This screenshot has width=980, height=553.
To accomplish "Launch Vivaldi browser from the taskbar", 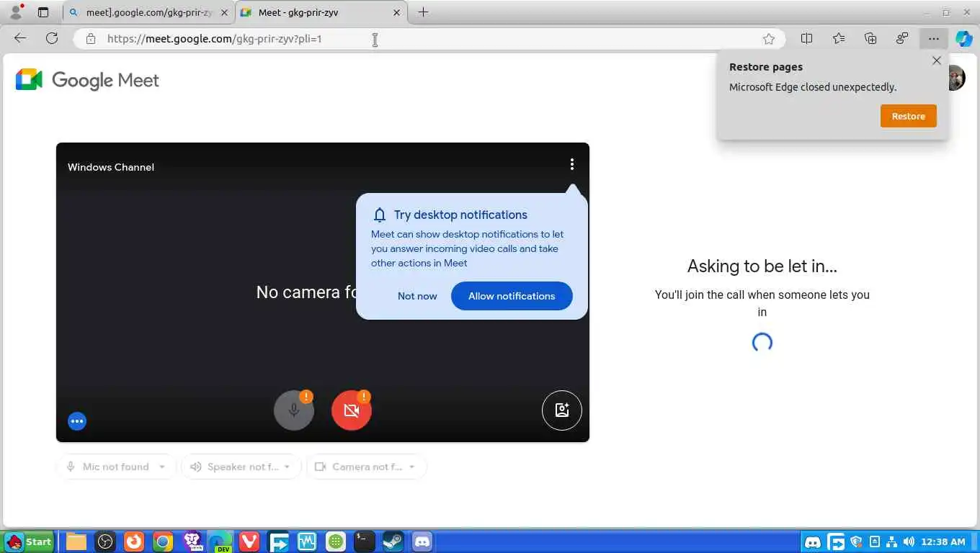I will point(249,541).
